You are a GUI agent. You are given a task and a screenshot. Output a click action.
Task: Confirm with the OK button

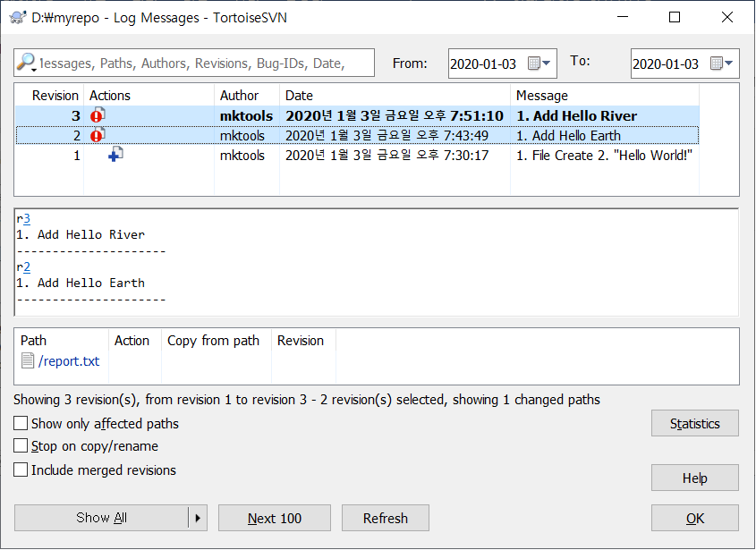pos(695,518)
